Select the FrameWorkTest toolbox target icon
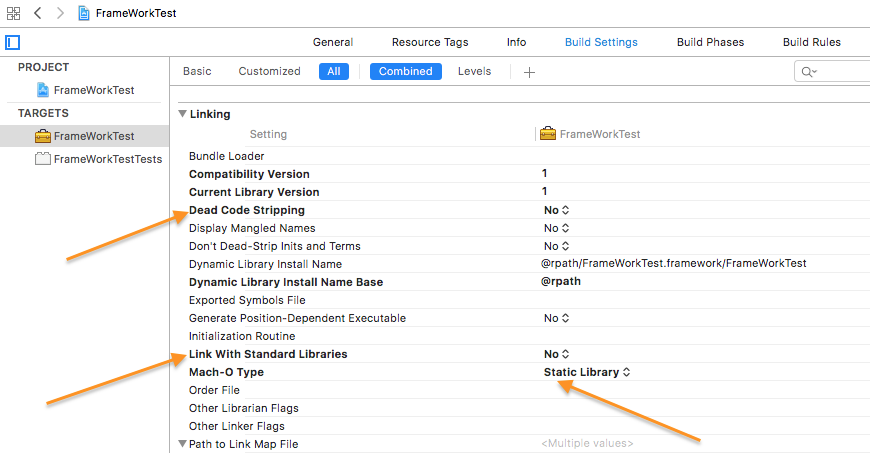870x453 pixels. (43, 136)
